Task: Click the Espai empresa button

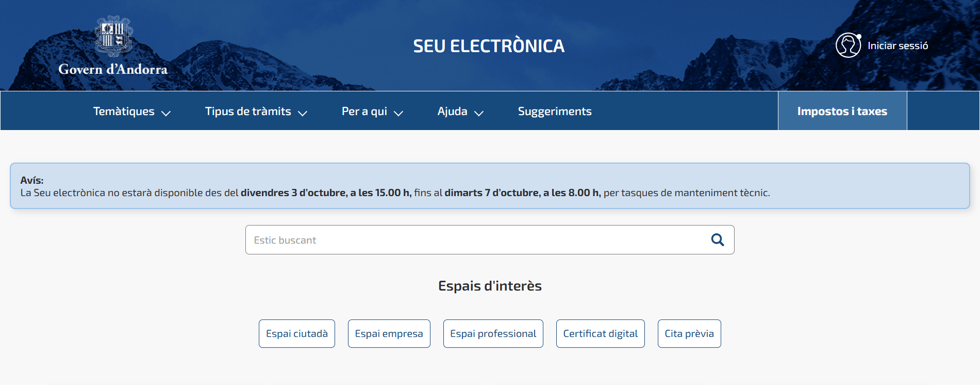Action: click(x=389, y=334)
